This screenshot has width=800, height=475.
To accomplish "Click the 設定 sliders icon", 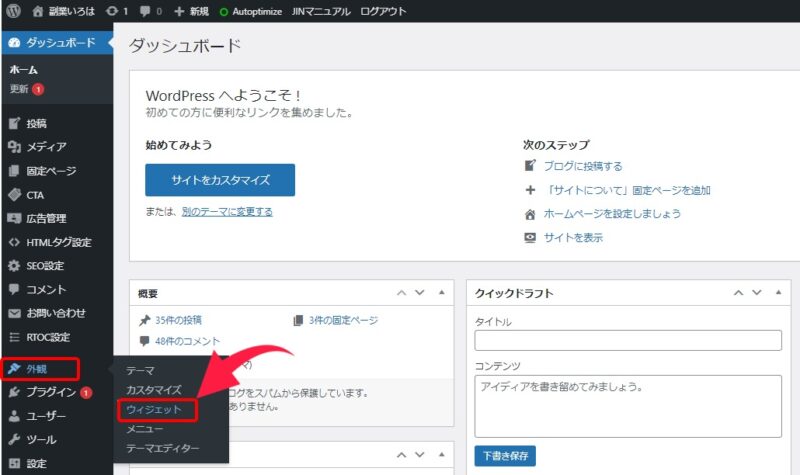I will click(x=14, y=463).
